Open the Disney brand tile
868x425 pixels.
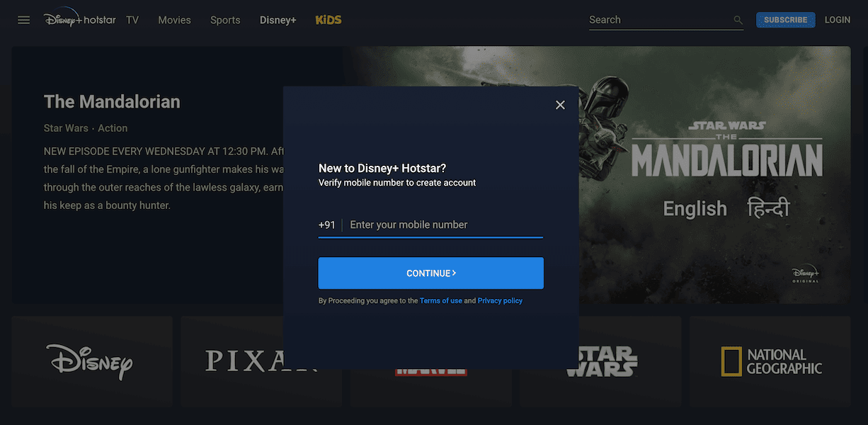pos(92,361)
